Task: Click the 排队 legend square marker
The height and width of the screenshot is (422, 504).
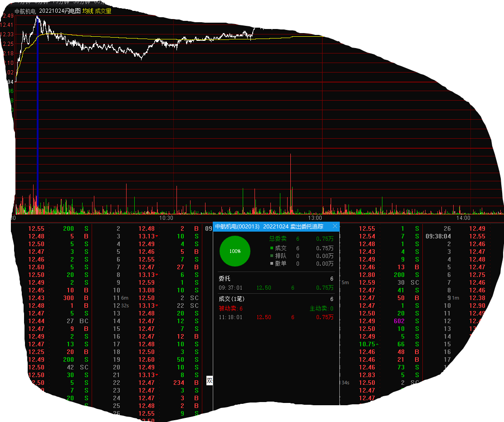Action: pyautogui.click(x=271, y=256)
